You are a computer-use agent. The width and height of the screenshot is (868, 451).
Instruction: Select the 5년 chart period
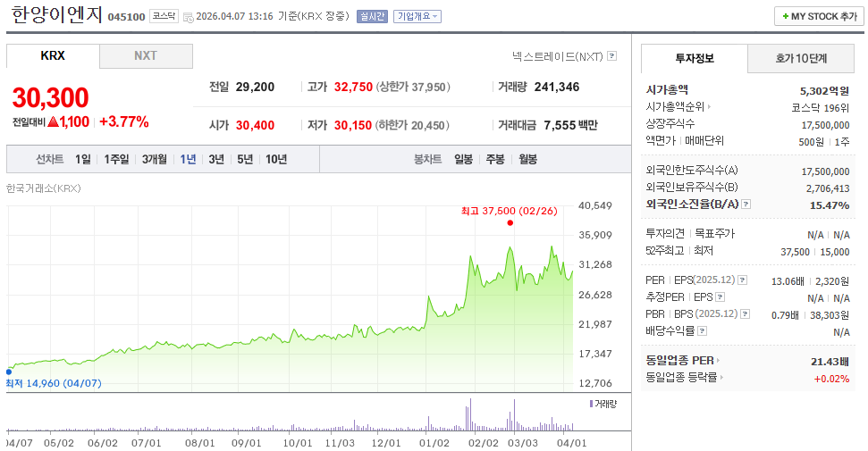(245, 159)
